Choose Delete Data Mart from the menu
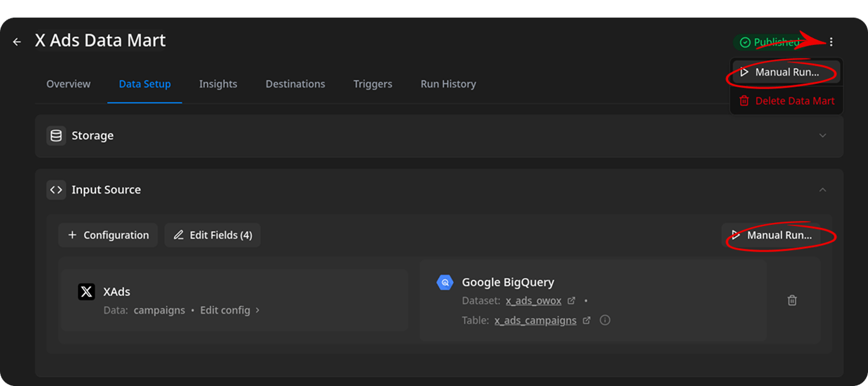Screen dimensions: 868x386 pyautogui.click(x=787, y=101)
